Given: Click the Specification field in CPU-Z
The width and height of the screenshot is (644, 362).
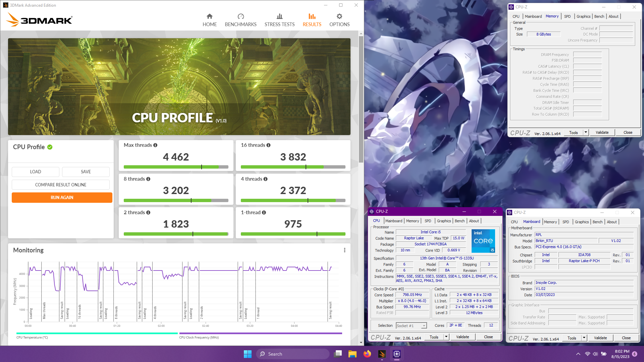Looking at the screenshot, I should 447,258.
